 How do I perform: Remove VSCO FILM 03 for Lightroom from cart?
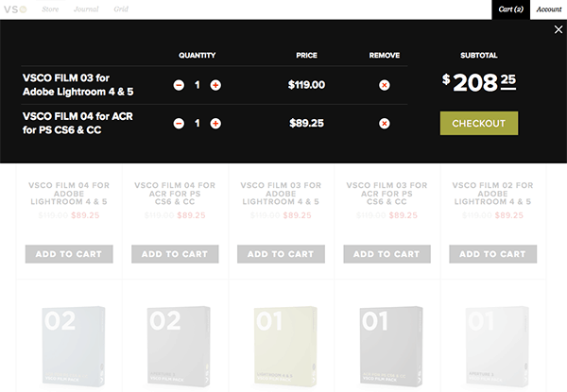(x=384, y=85)
